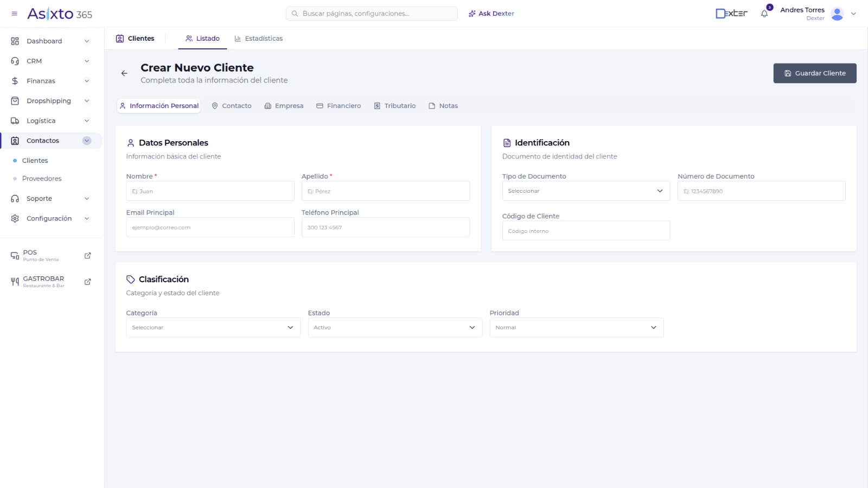Click the Soporte headphones icon
This screenshot has width=868, height=488.
pos(15,199)
